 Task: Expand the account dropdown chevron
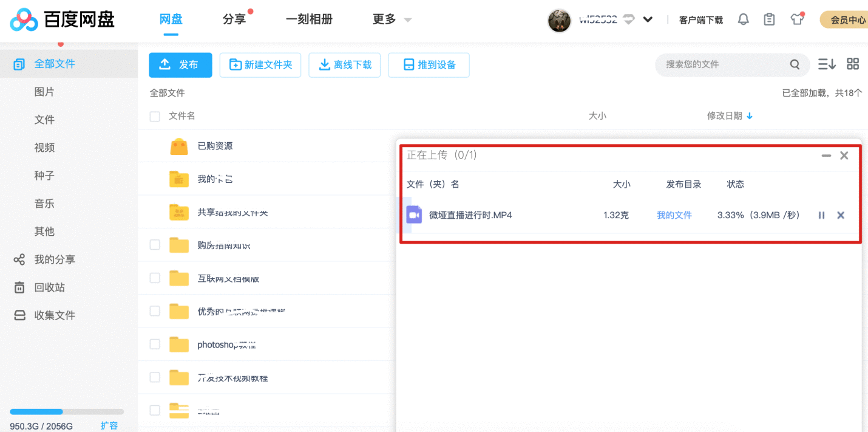648,19
